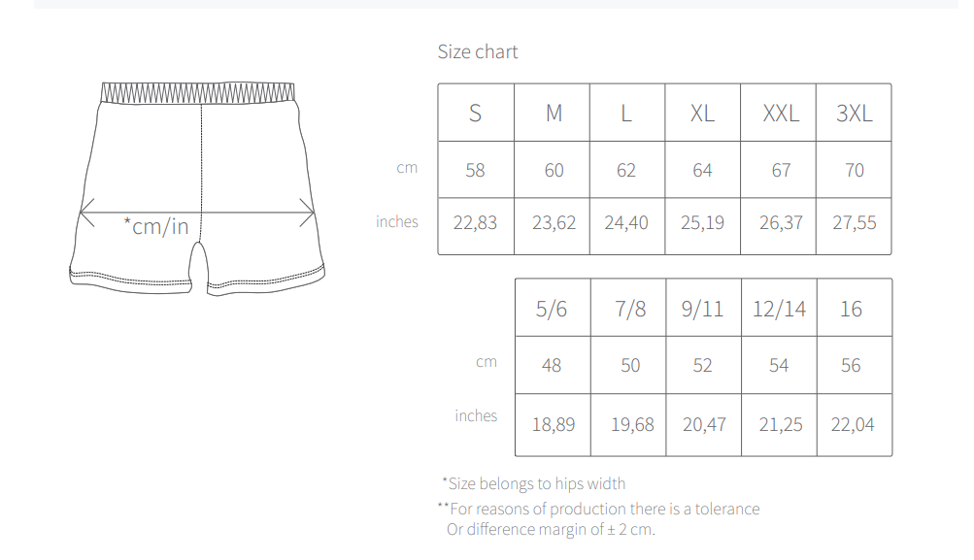Screen dimensions: 974x560
Task: Select the 67 cm value for XXL
Action: [x=781, y=171]
